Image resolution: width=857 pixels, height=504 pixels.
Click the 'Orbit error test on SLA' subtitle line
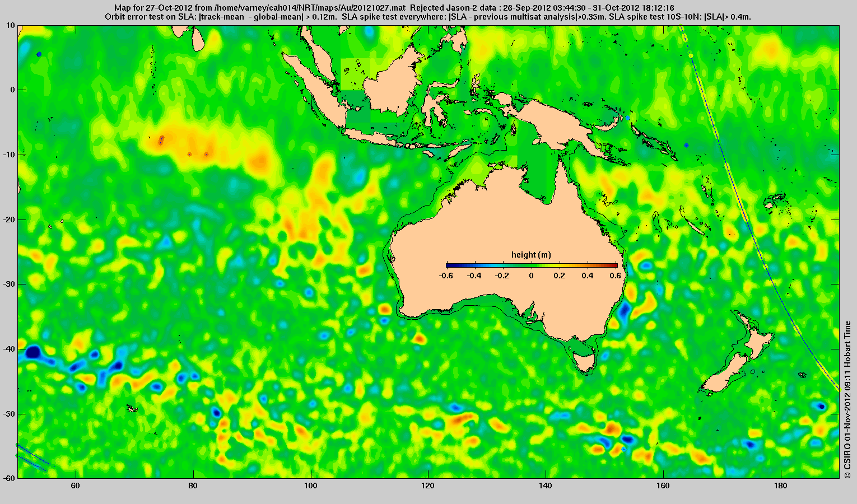[428, 17]
